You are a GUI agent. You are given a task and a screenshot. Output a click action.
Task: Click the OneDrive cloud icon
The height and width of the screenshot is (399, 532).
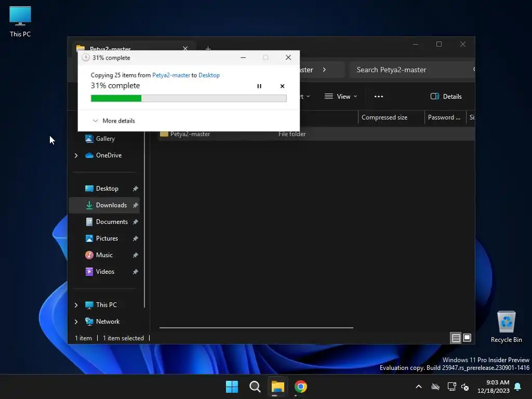click(89, 155)
